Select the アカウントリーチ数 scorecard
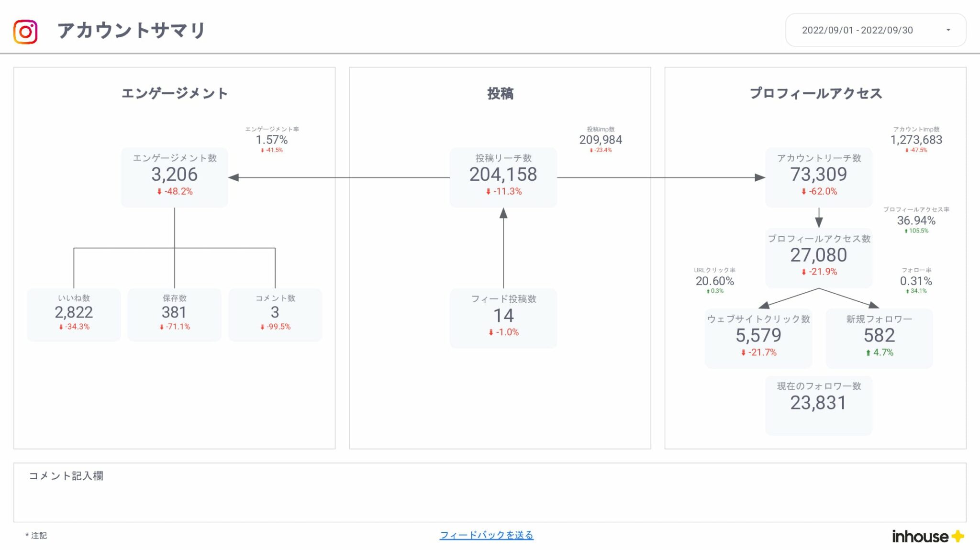This screenshot has width=980, height=550. [818, 177]
